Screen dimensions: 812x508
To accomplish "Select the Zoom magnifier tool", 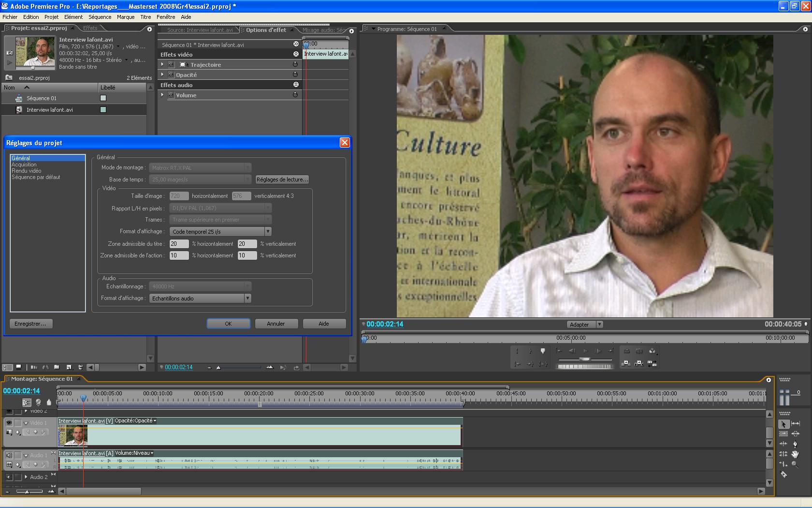I will point(796,464).
